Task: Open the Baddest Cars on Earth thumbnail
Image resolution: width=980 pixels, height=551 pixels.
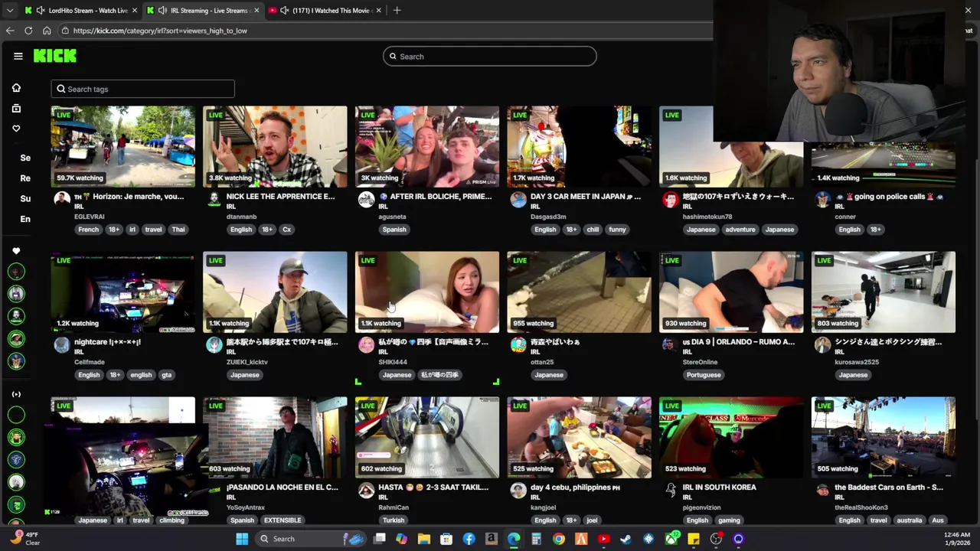Action: [x=884, y=437]
